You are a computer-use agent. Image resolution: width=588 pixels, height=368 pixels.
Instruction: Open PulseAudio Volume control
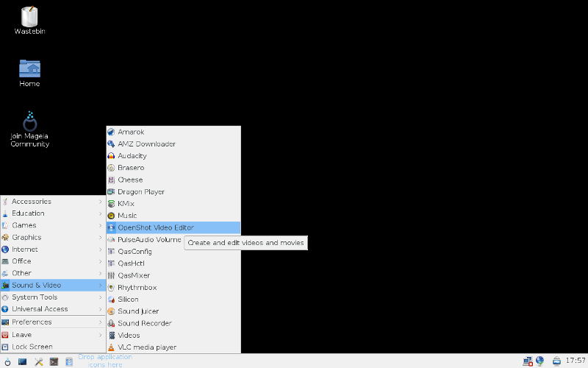click(173, 240)
